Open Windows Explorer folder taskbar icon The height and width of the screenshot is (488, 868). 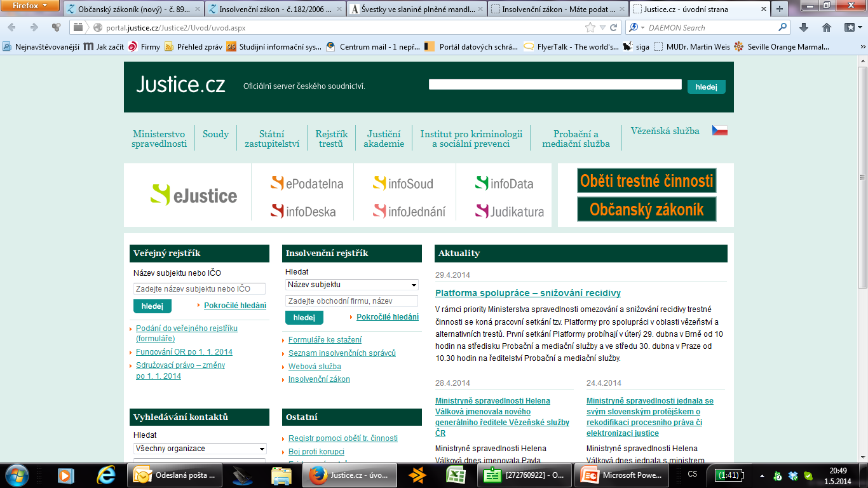point(281,475)
